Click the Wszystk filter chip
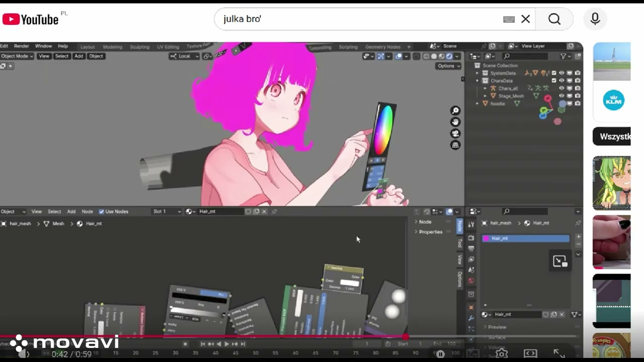Screen dimensions: 644x362 pos(612,137)
